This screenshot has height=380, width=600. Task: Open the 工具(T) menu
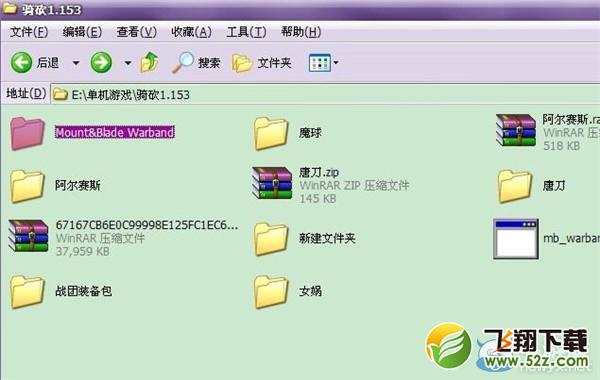pos(246,32)
